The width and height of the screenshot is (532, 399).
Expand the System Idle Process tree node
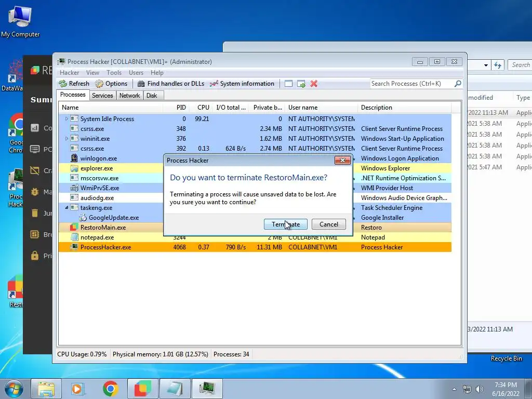coord(66,119)
